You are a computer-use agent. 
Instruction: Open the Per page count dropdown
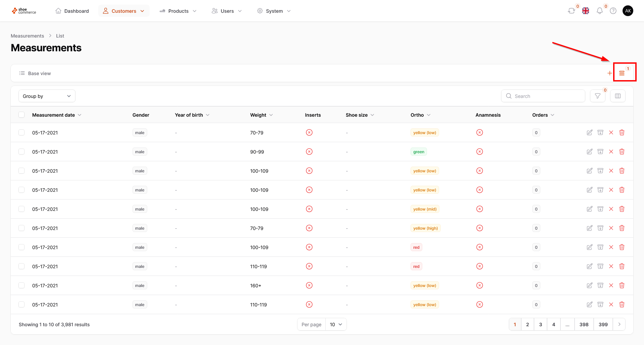point(336,325)
